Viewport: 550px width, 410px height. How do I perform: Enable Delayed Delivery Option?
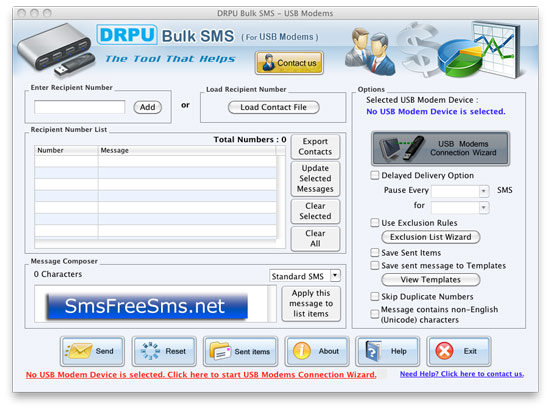click(375, 175)
